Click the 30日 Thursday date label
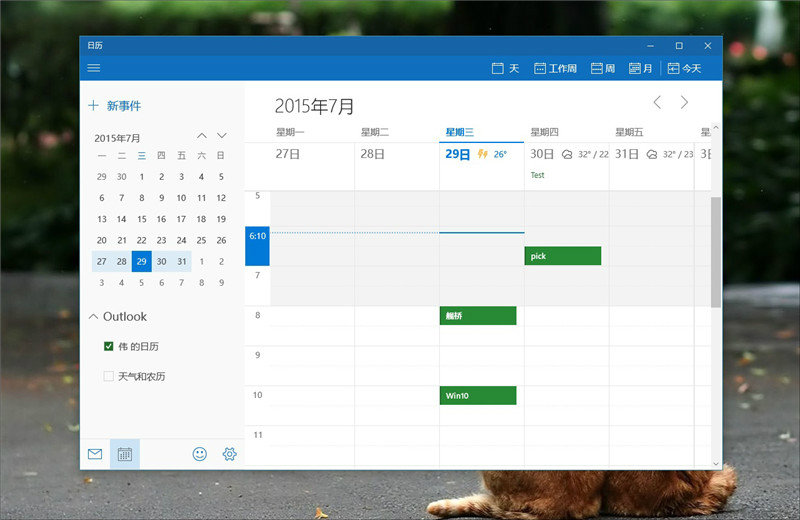This screenshot has width=800, height=520. 542,154
